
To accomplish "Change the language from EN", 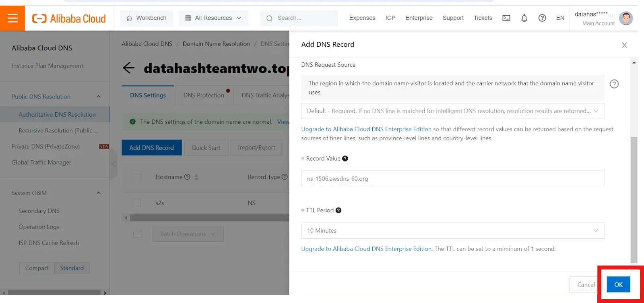I will tap(560, 18).
